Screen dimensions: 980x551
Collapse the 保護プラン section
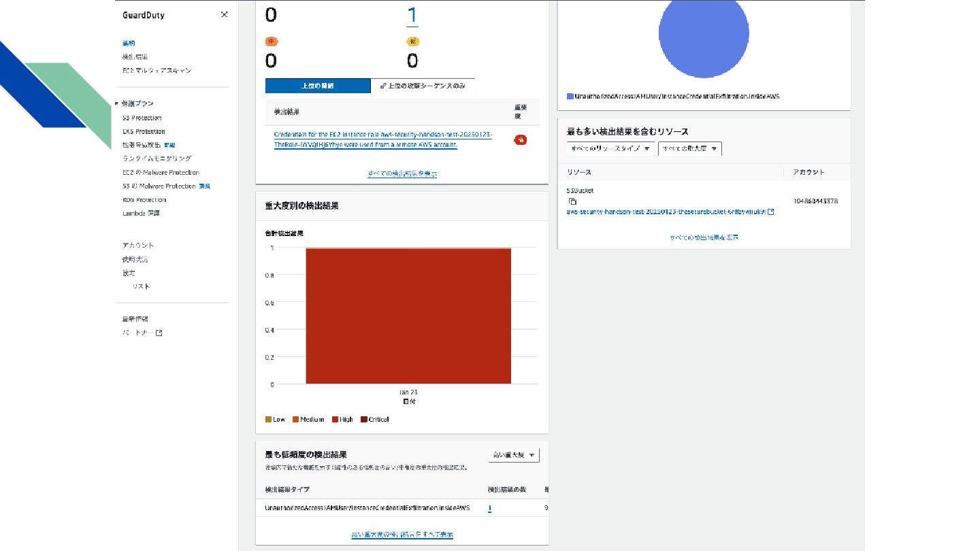coord(117,103)
